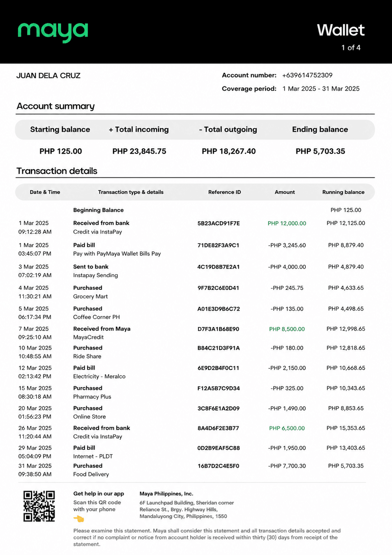Click amount -PHP 1,490.00

tap(287, 408)
